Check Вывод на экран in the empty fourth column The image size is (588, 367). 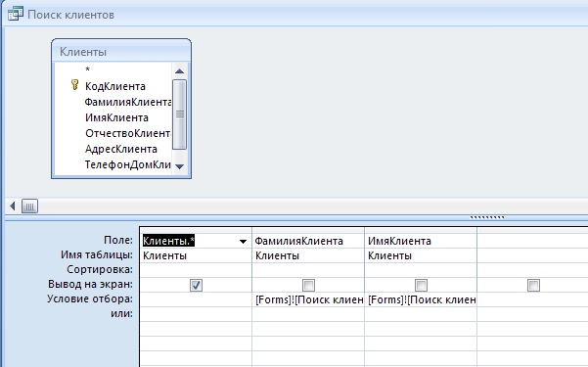(533, 285)
